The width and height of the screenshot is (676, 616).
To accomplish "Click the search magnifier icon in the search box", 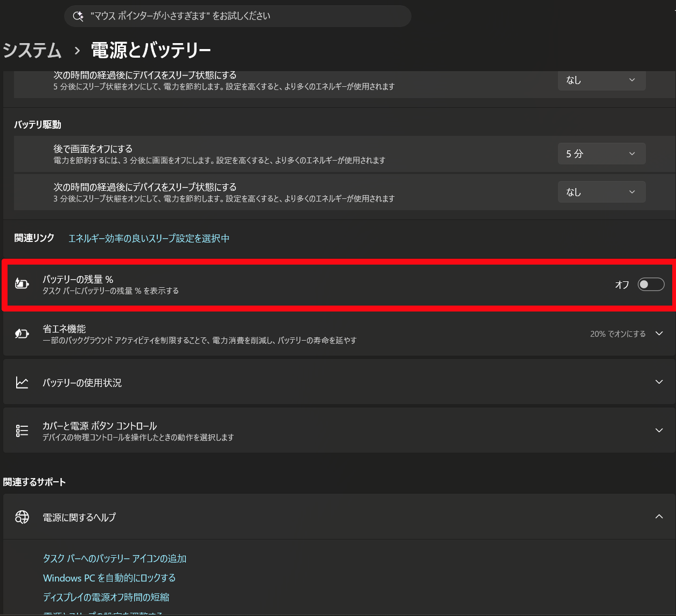I will (78, 16).
